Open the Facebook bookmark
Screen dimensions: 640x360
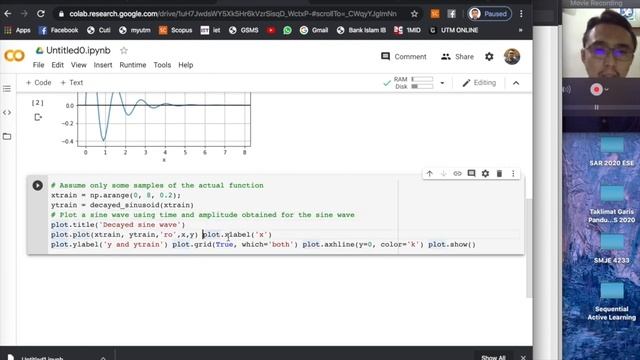58,30
